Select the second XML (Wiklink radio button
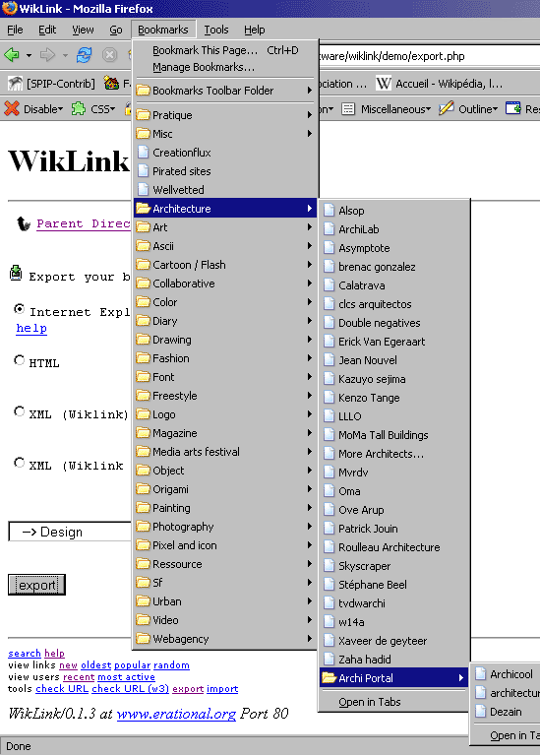540x756 pixels. pos(20,463)
